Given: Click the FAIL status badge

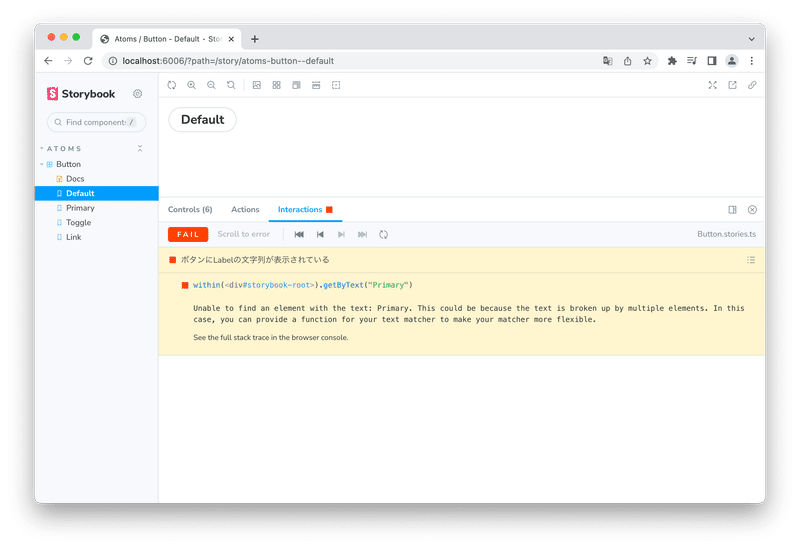Looking at the screenshot, I should tap(188, 235).
